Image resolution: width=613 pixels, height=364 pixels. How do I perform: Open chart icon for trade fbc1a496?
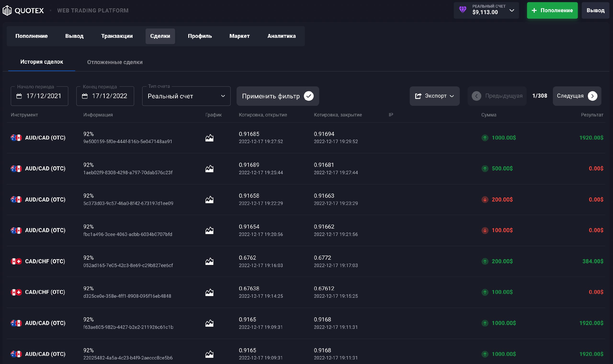click(x=209, y=230)
